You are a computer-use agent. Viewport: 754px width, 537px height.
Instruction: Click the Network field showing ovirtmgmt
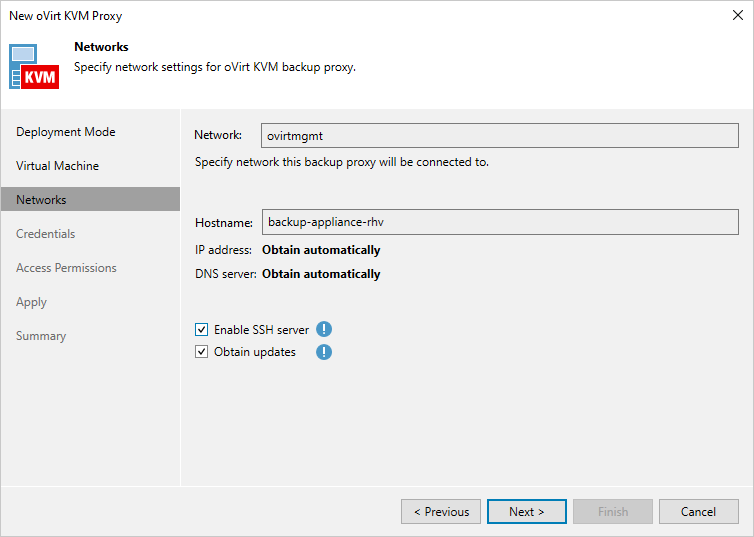(x=500, y=135)
